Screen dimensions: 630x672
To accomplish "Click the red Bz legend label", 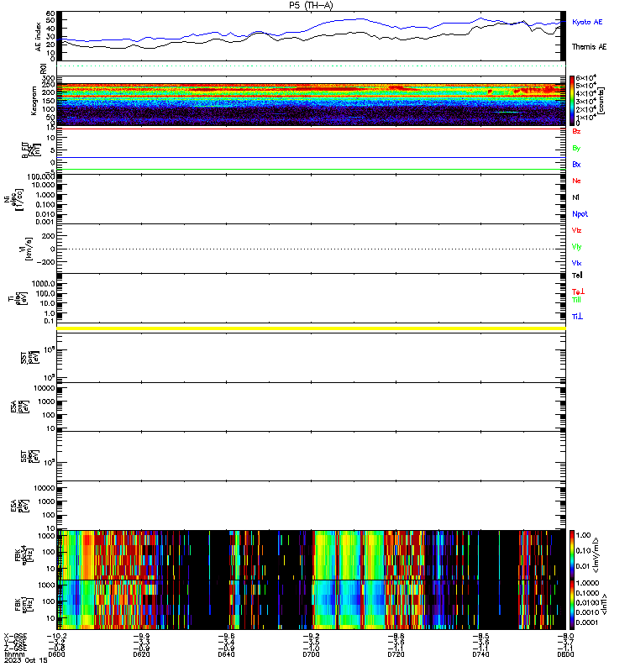I will click(576, 132).
